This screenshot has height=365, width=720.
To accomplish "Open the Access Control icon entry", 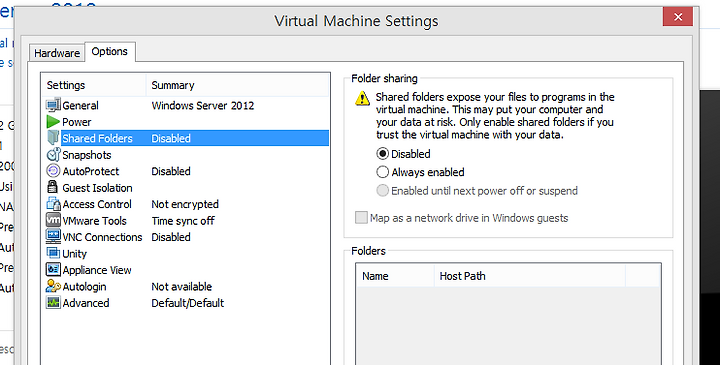I will (x=53, y=204).
